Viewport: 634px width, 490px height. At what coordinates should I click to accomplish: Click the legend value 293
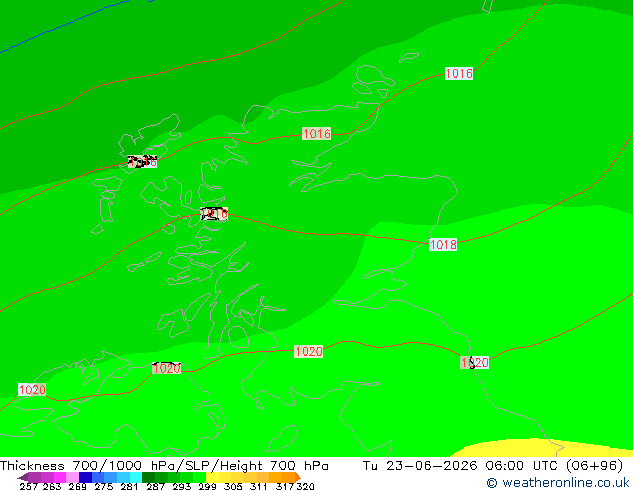click(182, 486)
